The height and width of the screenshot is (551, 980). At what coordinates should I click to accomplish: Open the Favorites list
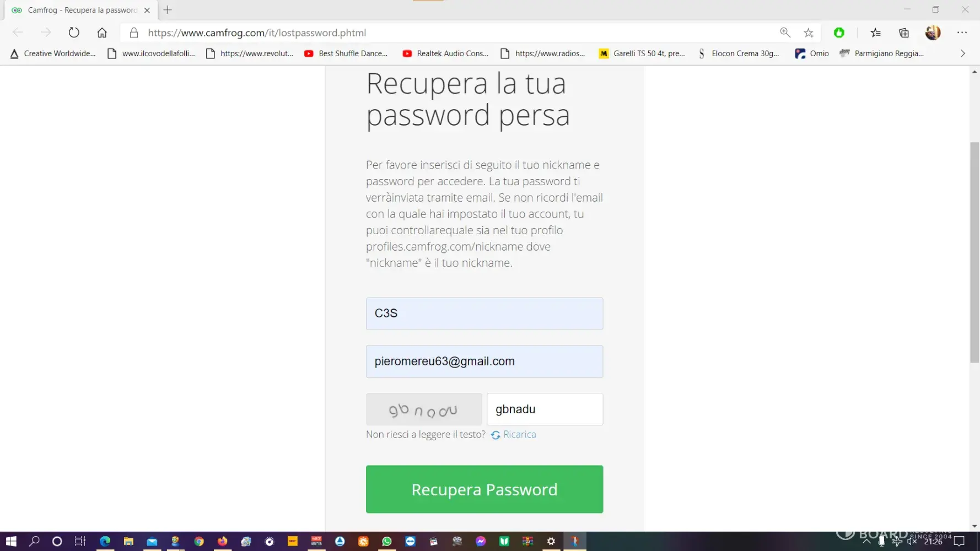click(875, 33)
